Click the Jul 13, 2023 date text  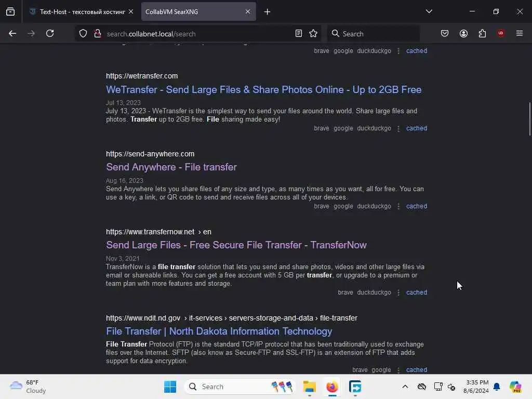click(x=123, y=102)
